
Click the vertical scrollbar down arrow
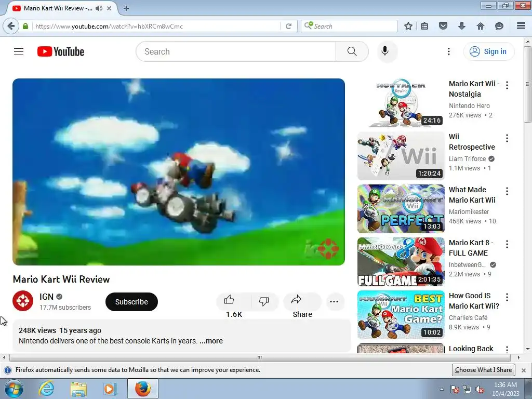(528, 349)
